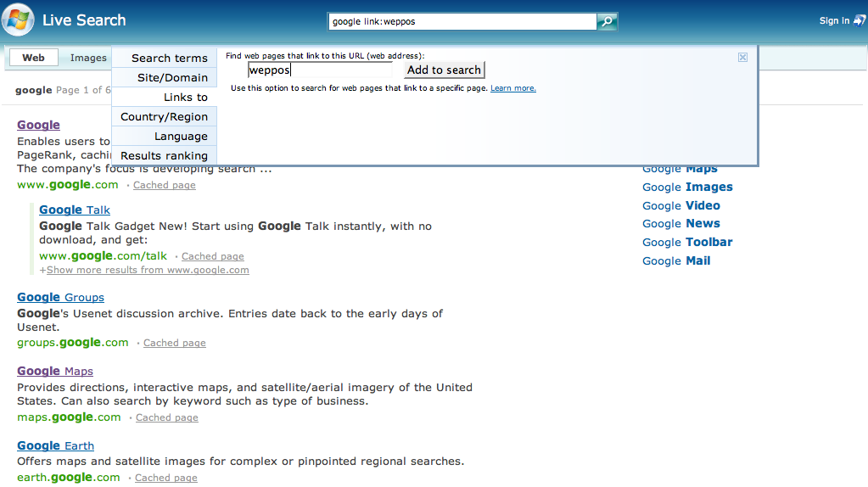Click related search Google Video
Viewport: 868px width, 487px height.
click(681, 205)
